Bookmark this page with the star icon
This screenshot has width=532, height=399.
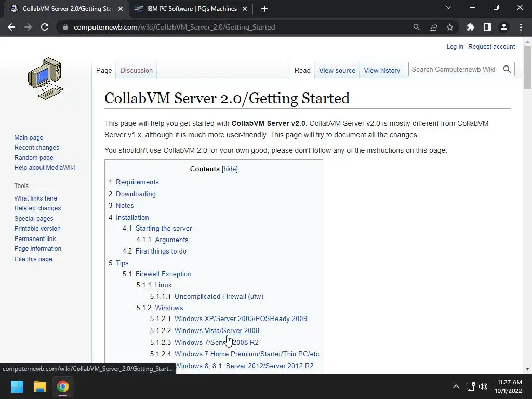tap(449, 27)
